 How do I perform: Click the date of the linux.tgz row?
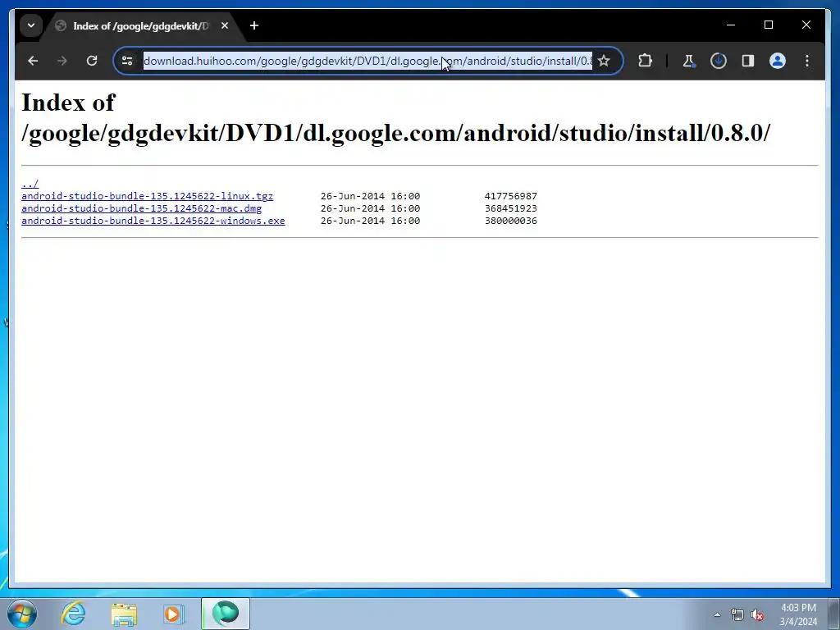pos(370,196)
